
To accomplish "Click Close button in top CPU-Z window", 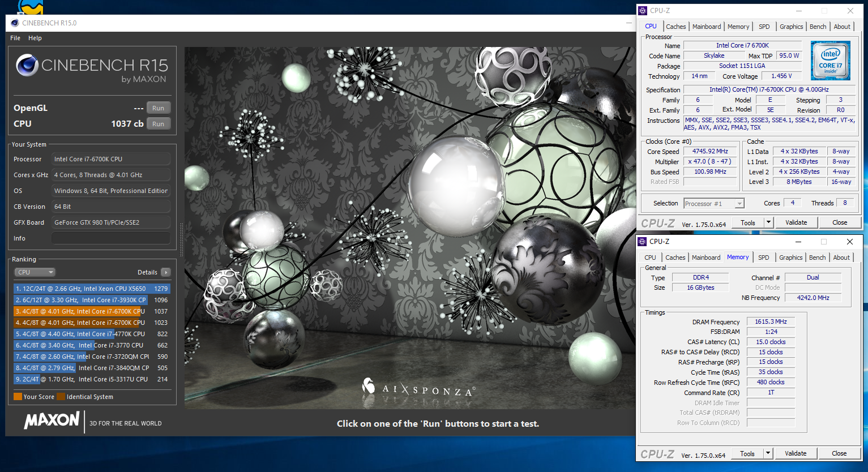I will pos(840,223).
